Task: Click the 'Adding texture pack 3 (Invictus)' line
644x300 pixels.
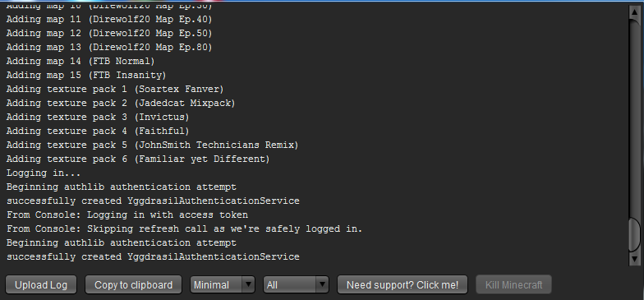Action: click(x=98, y=117)
